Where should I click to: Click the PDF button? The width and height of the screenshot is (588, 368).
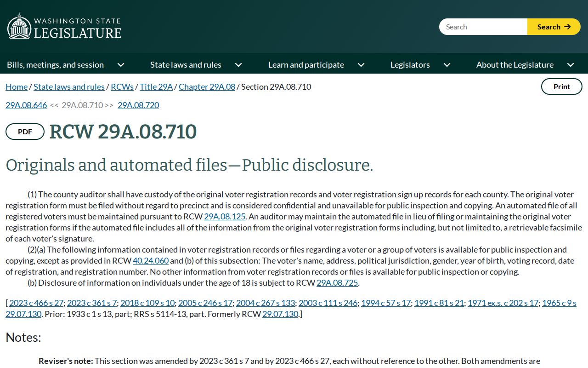coord(25,132)
